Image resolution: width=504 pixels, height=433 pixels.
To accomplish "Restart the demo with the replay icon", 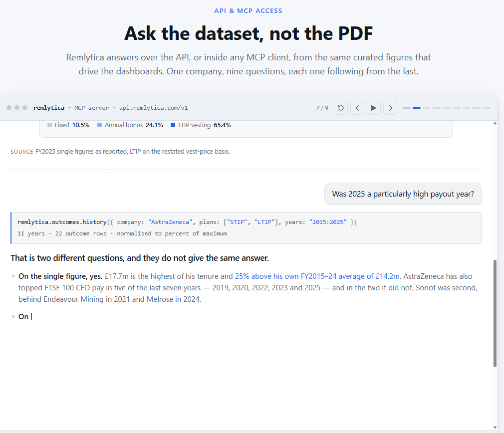I will point(341,108).
